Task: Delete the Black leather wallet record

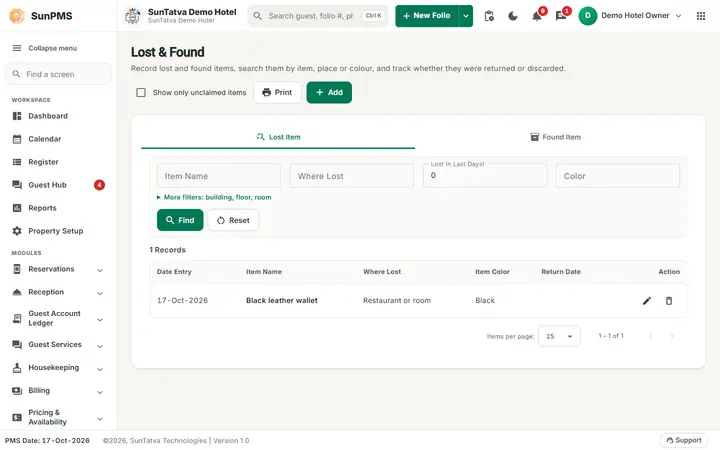Action: (669, 301)
